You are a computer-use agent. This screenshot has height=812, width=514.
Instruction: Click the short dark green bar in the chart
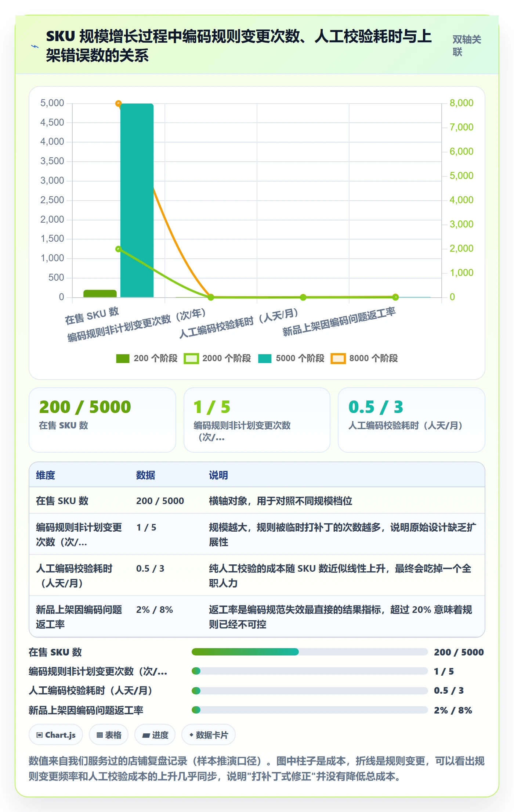point(100,294)
